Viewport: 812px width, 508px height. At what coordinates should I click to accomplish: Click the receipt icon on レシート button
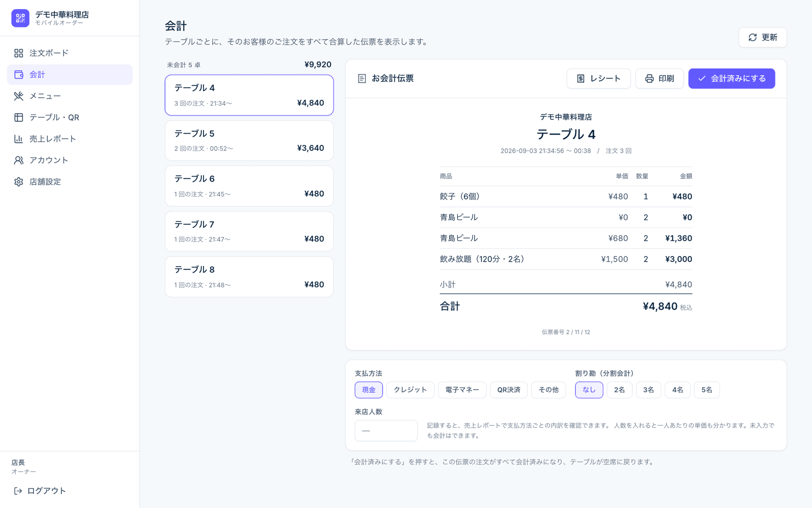pyautogui.click(x=581, y=79)
